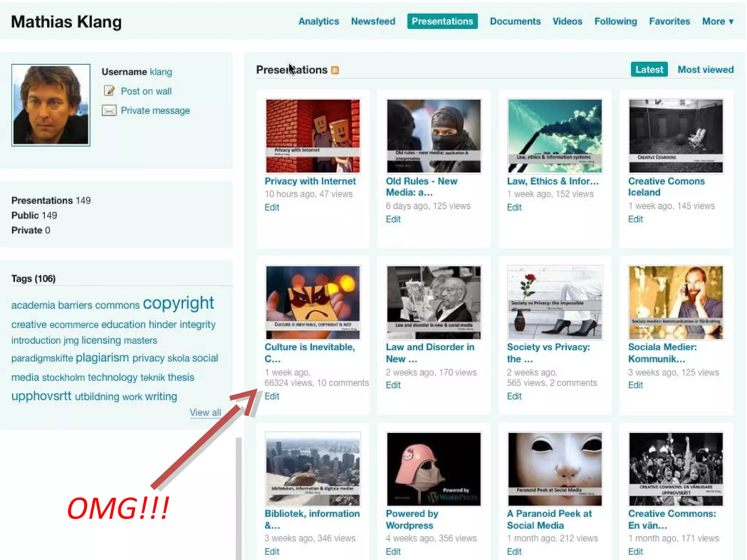
Task: Open the Favorites tab
Action: click(x=669, y=22)
